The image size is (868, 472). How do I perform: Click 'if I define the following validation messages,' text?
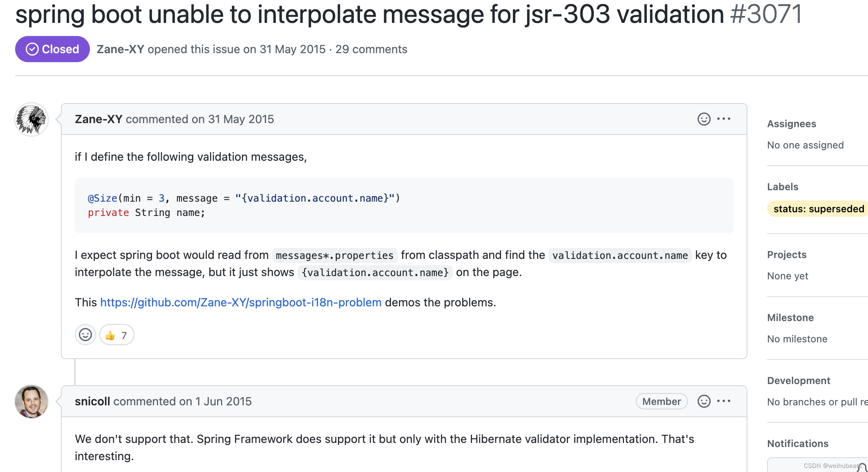click(x=191, y=157)
